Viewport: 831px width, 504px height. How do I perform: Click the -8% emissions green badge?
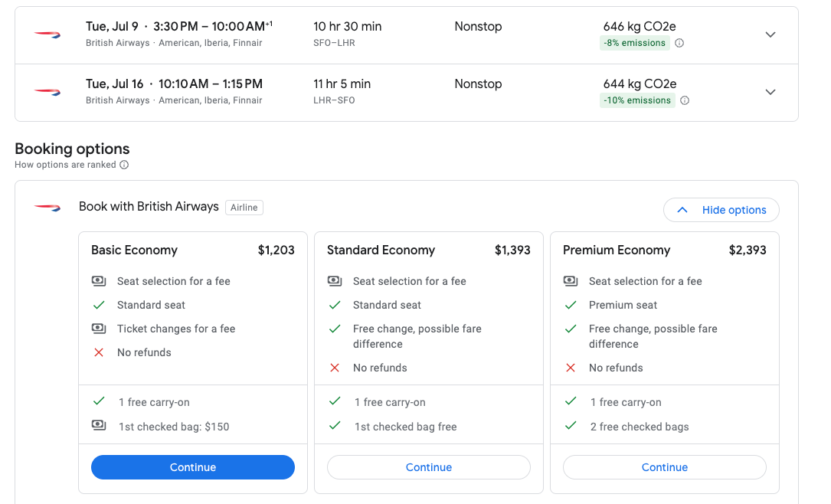[634, 44]
